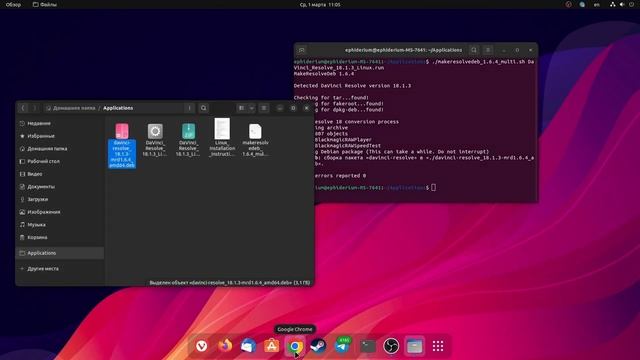Image resolution: width=640 pixels, height=360 pixels.
Task: Click the Telegram tray icon in top bar
Action: [x=582, y=4]
